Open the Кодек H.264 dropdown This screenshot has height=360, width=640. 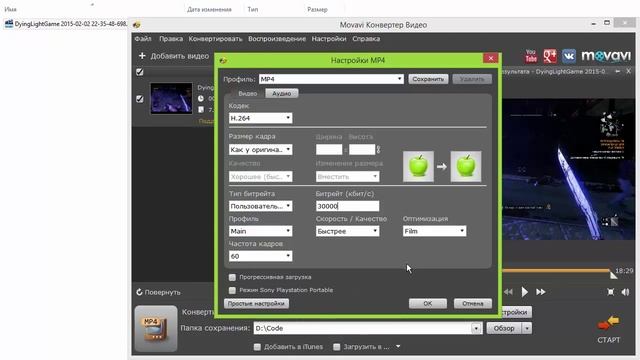tap(260, 118)
